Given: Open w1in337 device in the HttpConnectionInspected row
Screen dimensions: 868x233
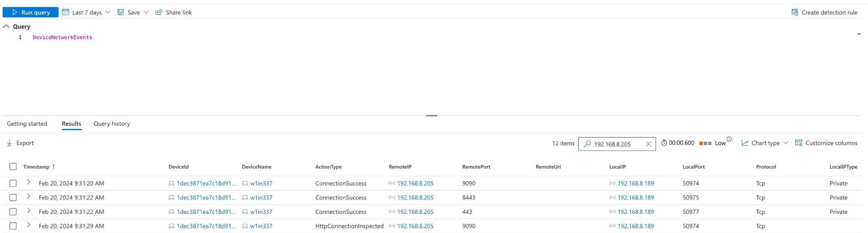Looking at the screenshot, I should point(261,226).
